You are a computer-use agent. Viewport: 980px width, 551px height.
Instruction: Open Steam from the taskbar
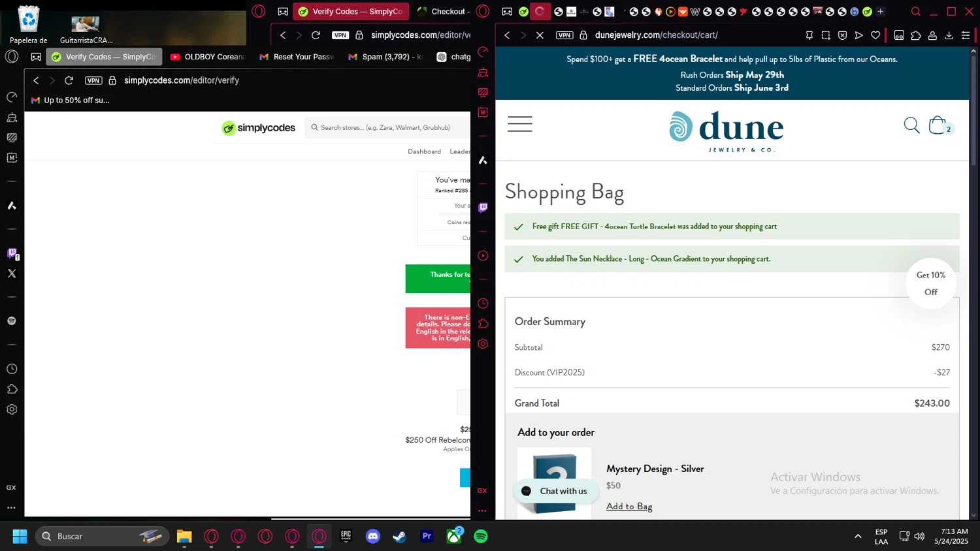coord(400,536)
